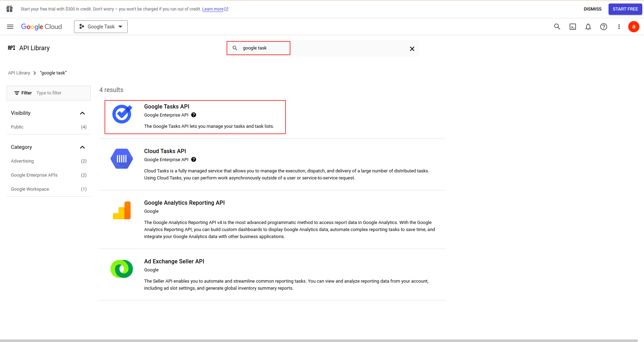Click the gift box free trial icon
This screenshot has height=342, width=644.
pos(9,9)
